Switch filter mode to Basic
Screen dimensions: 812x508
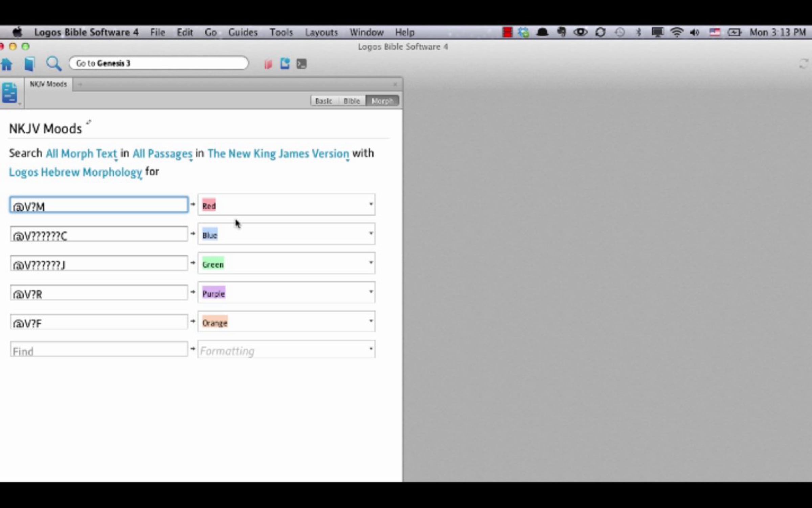pyautogui.click(x=323, y=101)
